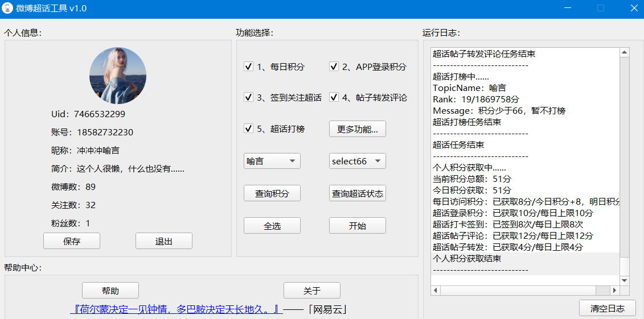644x319 pixels.
Task: Click the Uid: 7466532299 text
Action: 88,114
